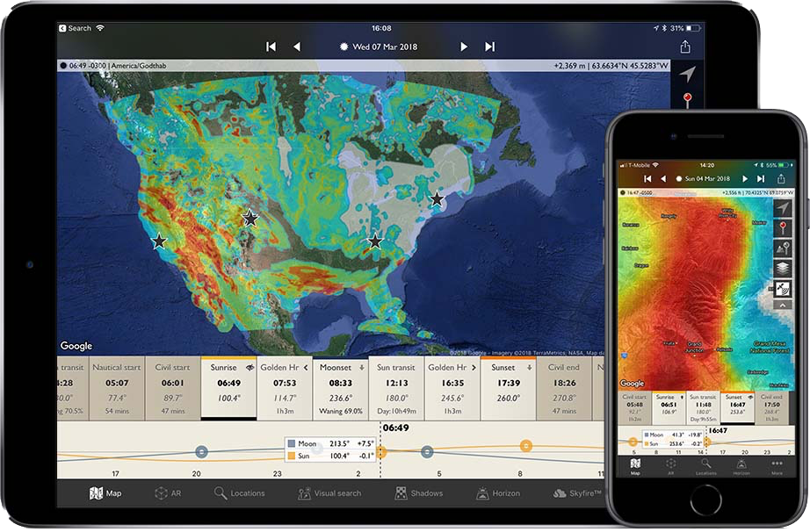The width and height of the screenshot is (810, 532).
Task: Tap the iPad red map pin icon
Action: coord(688,99)
